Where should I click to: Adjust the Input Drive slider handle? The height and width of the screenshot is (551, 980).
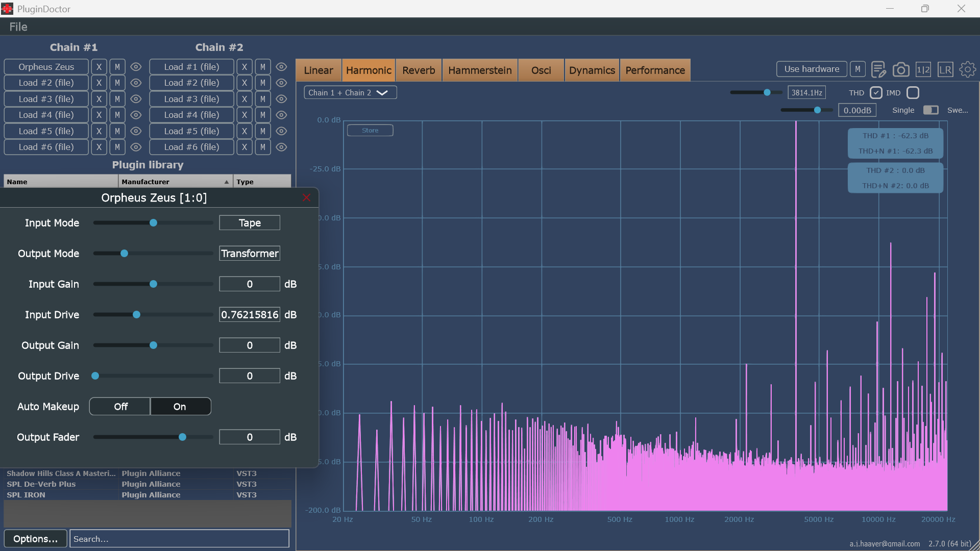[136, 315]
